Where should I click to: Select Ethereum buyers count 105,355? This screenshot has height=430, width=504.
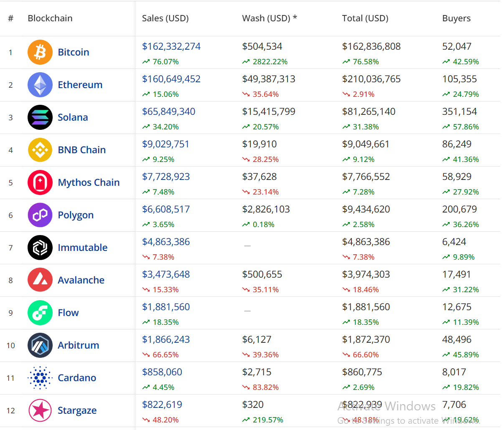(x=459, y=79)
